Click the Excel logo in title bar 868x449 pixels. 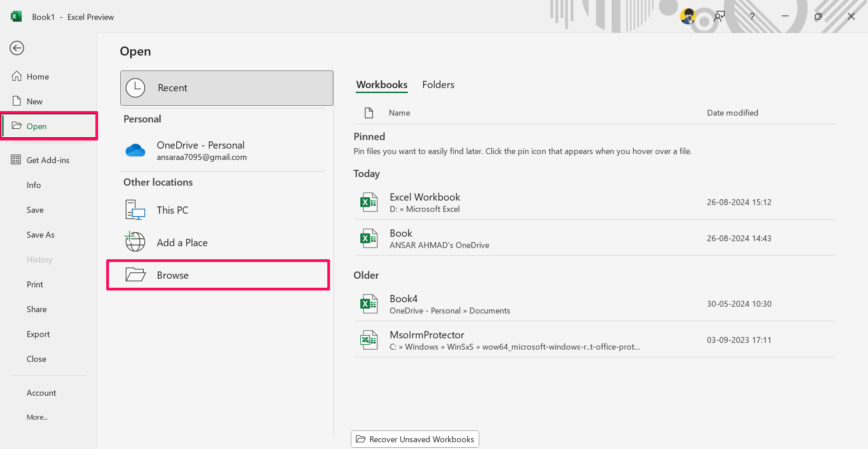[16, 17]
